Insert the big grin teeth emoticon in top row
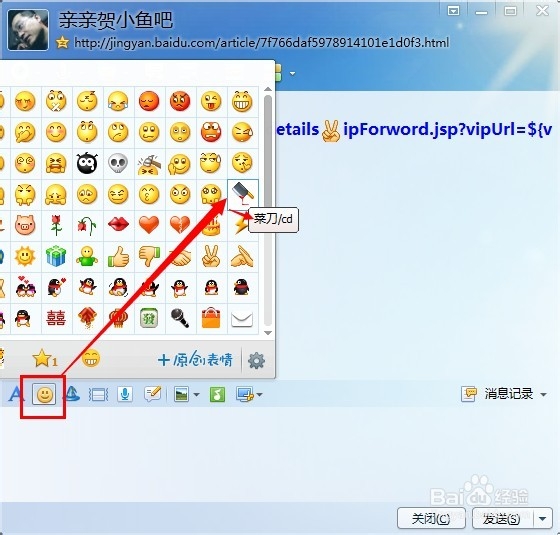The width and height of the screenshot is (560, 535). coord(242,101)
